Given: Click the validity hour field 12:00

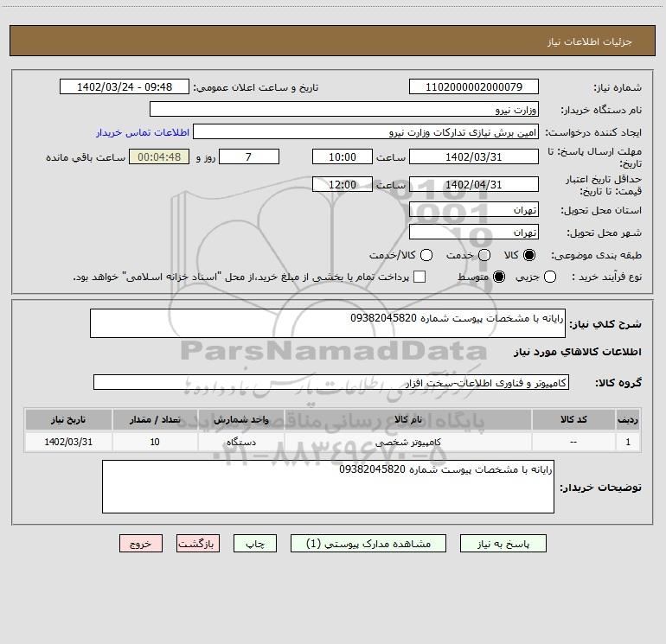Looking at the screenshot, I should click(x=343, y=184).
